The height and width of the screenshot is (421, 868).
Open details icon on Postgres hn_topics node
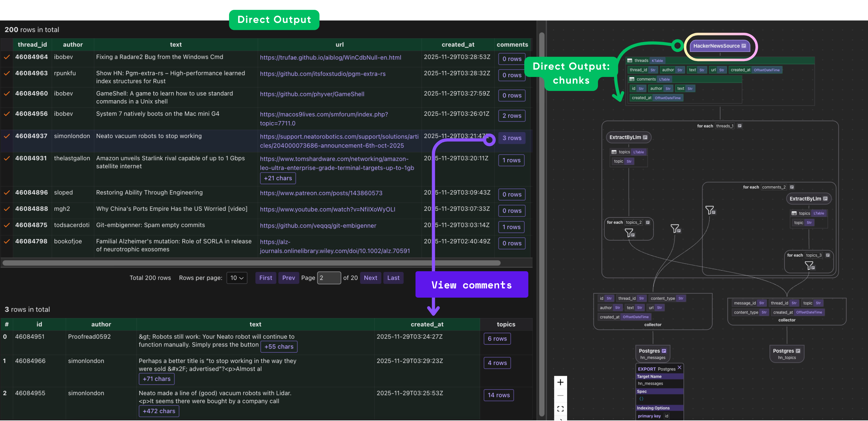797,351
